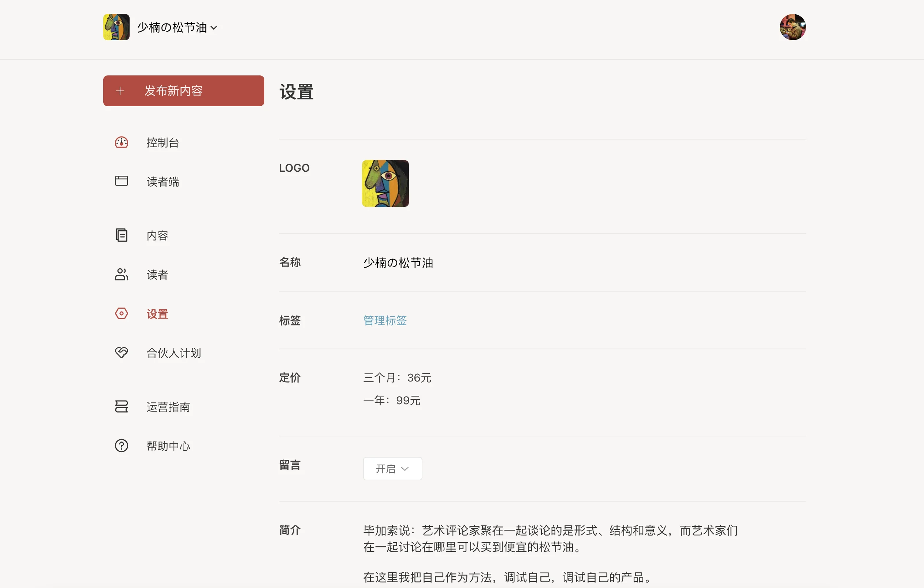Click the publication name 少楠の松节油 field value

pos(398,263)
